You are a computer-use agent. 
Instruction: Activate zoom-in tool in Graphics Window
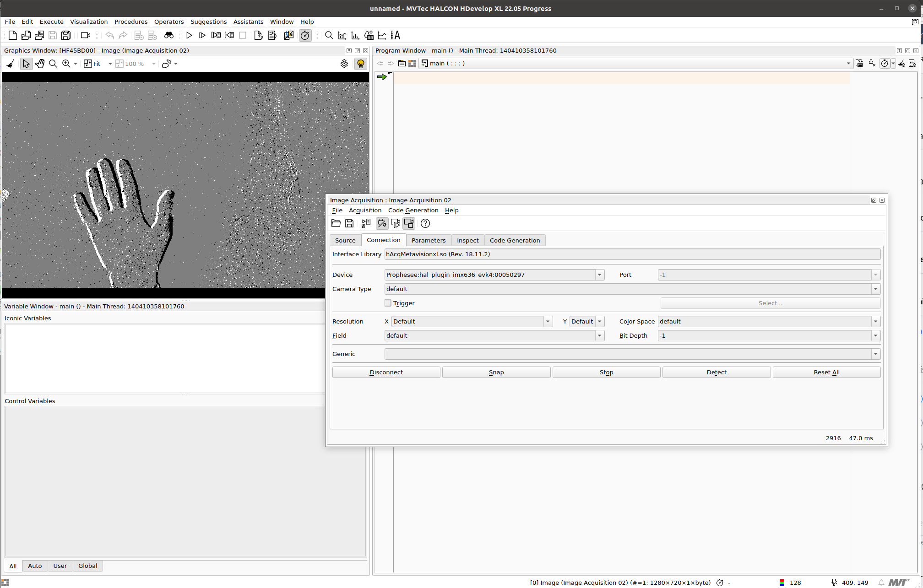click(x=66, y=64)
